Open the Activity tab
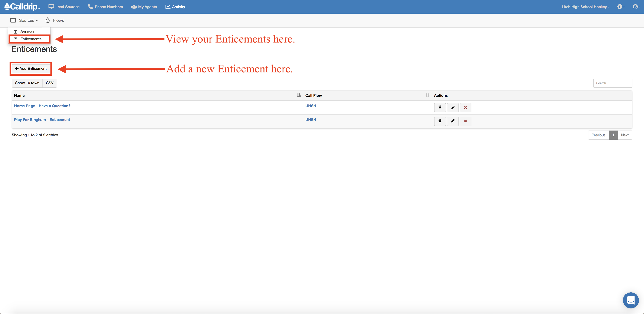This screenshot has width=644, height=314. point(175,7)
